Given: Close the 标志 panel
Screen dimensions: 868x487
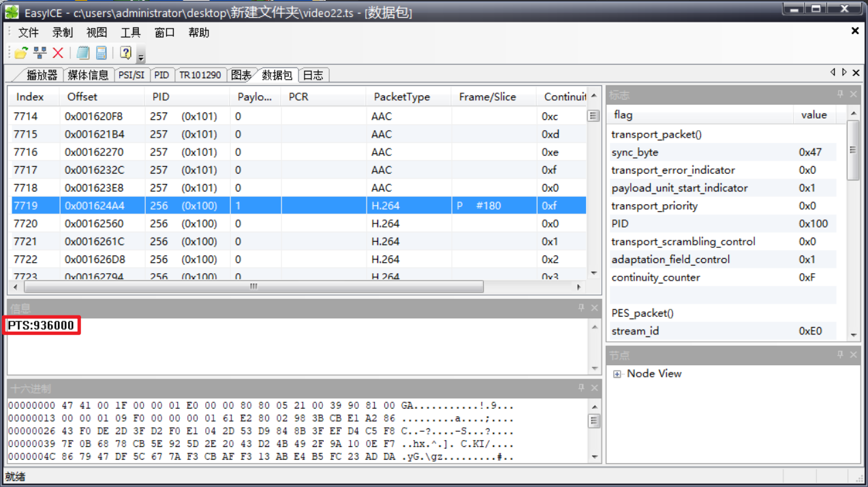Looking at the screenshot, I should [x=853, y=95].
